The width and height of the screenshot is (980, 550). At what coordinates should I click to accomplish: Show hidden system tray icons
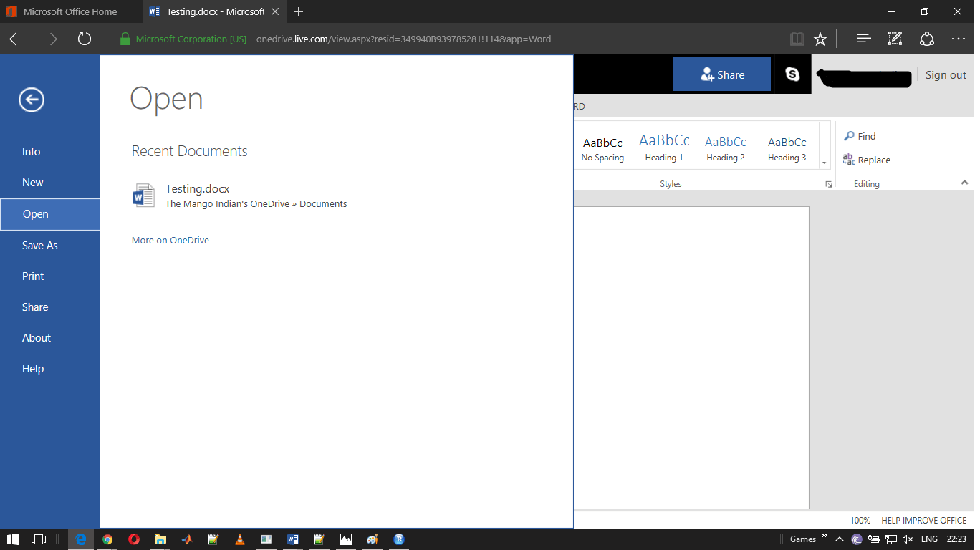tap(840, 539)
